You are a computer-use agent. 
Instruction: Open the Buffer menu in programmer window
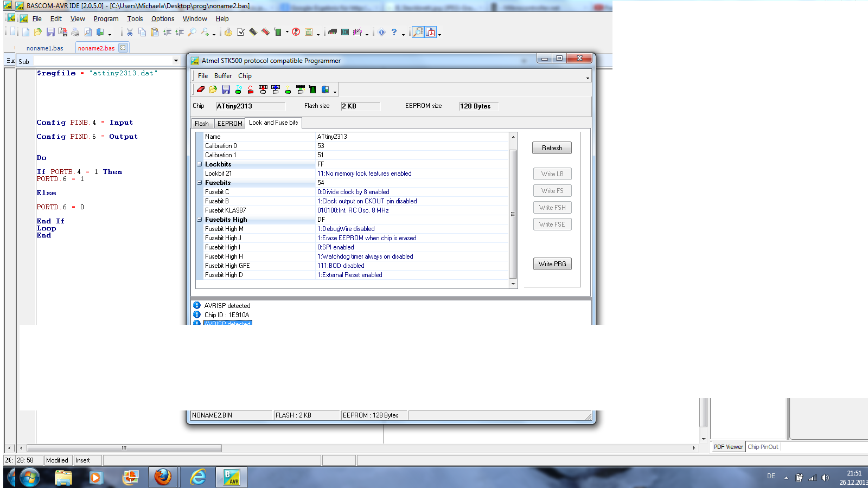click(x=223, y=76)
